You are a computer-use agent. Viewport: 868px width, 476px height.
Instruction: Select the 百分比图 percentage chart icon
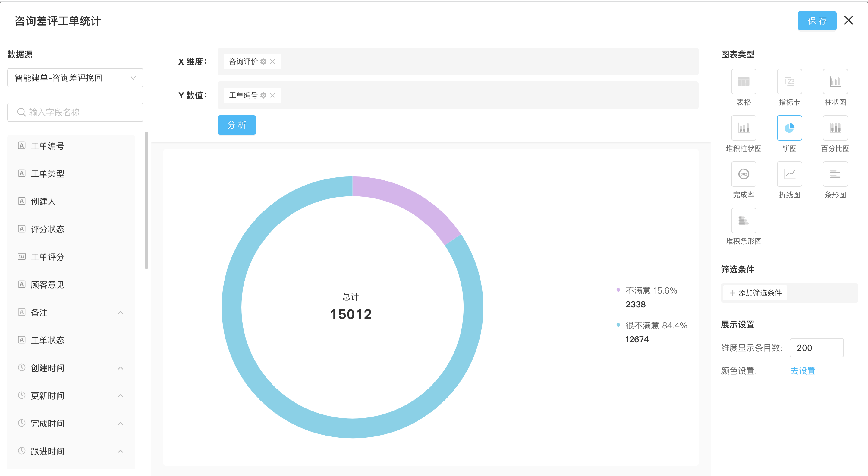(x=835, y=128)
